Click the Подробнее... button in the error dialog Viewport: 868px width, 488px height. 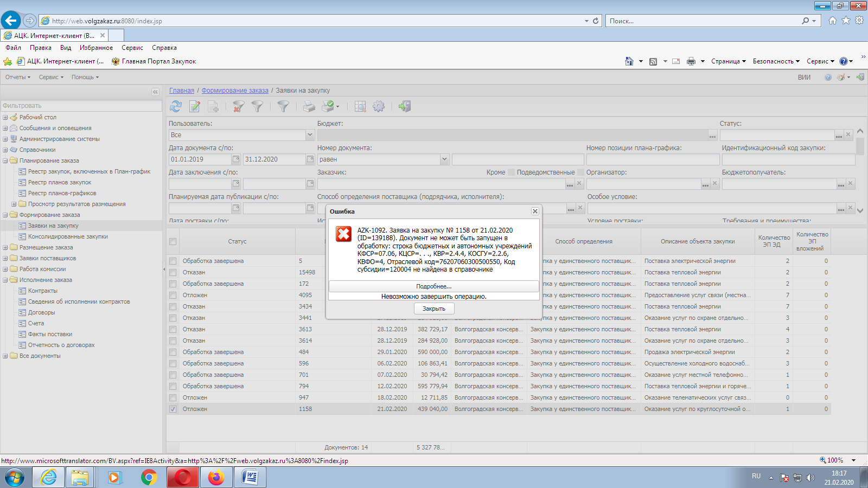(x=433, y=286)
